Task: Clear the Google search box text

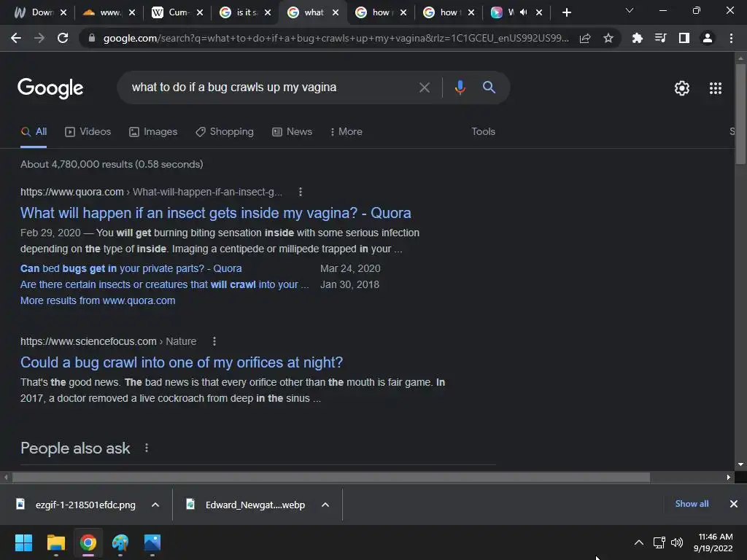Action: pyautogui.click(x=424, y=87)
